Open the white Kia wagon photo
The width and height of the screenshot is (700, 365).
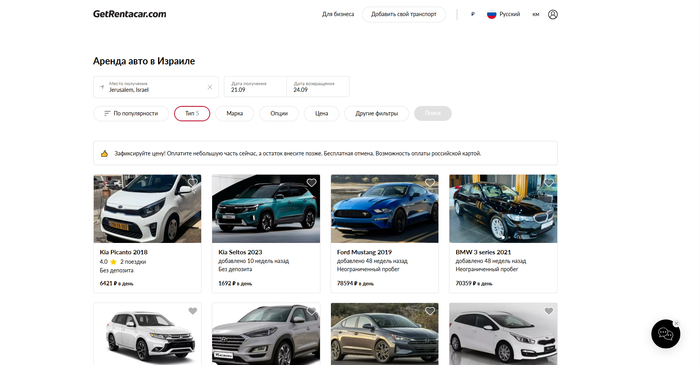point(503,335)
